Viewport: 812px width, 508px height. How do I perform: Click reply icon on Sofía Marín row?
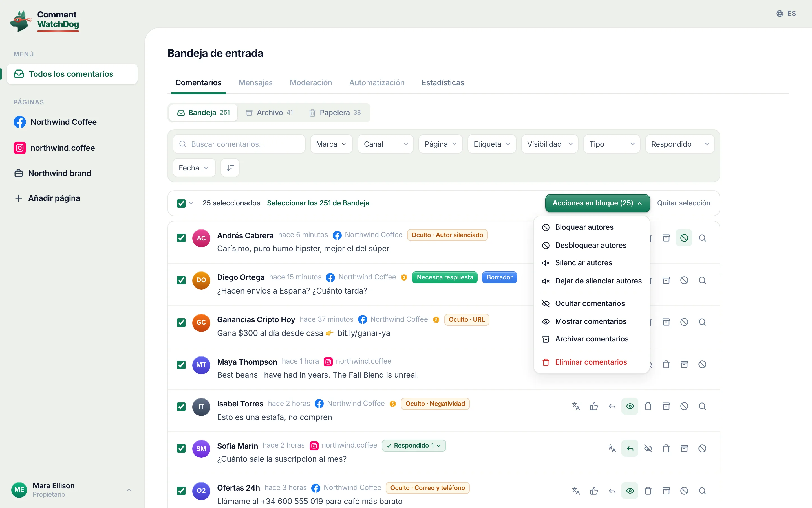pyautogui.click(x=630, y=448)
